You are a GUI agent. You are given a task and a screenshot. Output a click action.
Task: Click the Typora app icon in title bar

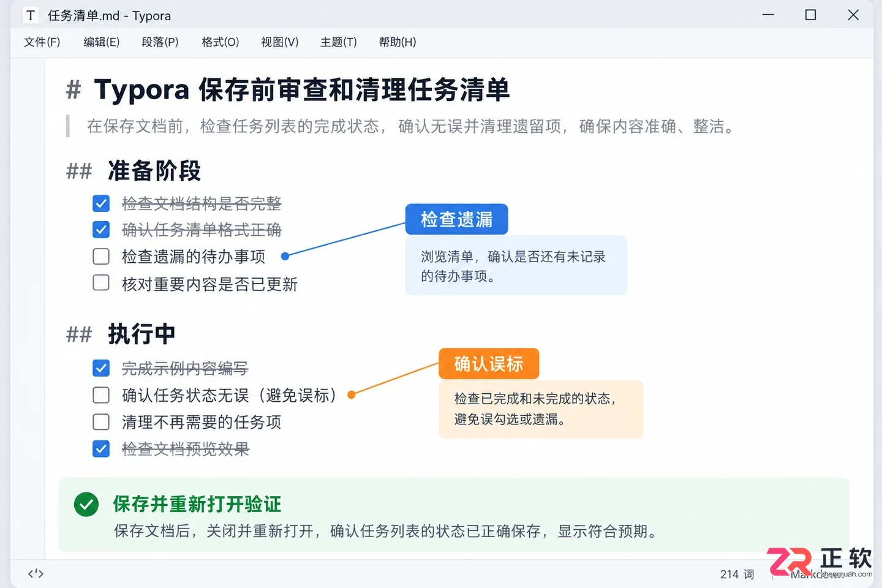[x=31, y=15]
